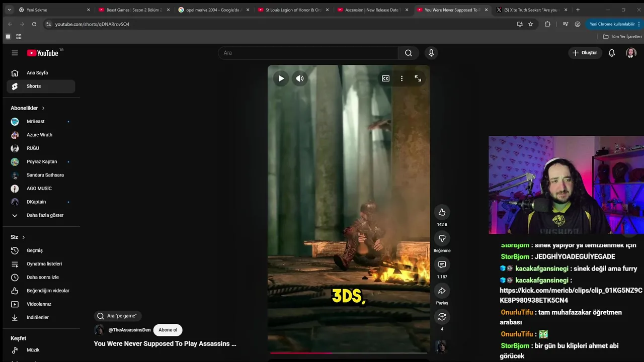Open Daha sonra izle list
The height and width of the screenshot is (362, 644).
(x=41, y=278)
